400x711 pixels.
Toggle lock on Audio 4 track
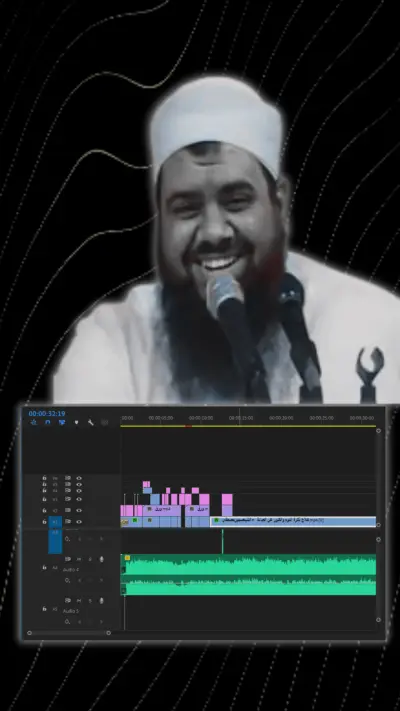point(44,568)
